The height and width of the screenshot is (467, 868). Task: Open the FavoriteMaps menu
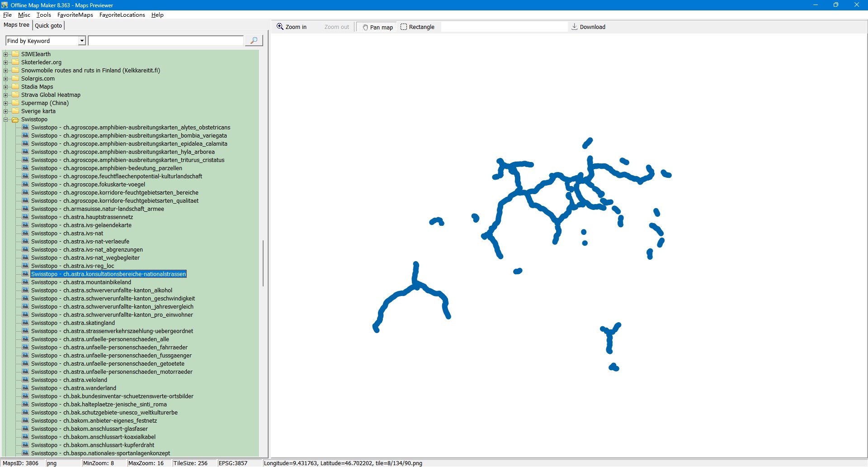point(75,15)
